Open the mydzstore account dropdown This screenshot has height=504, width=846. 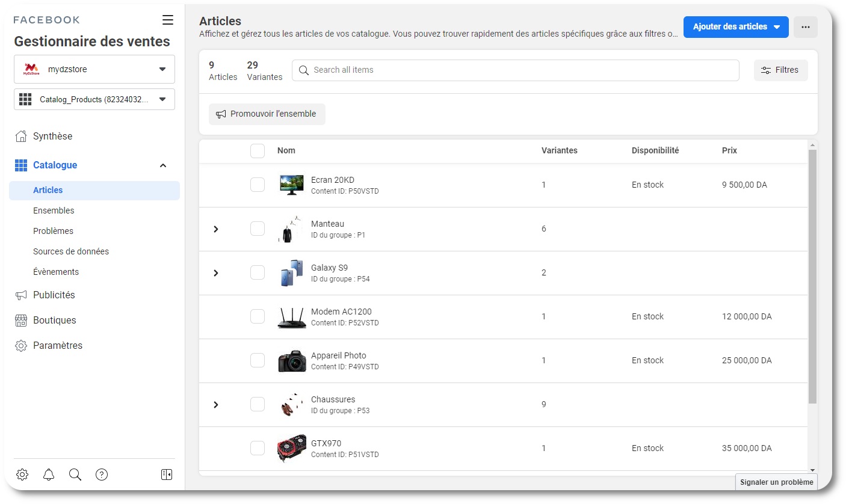pyautogui.click(x=94, y=69)
